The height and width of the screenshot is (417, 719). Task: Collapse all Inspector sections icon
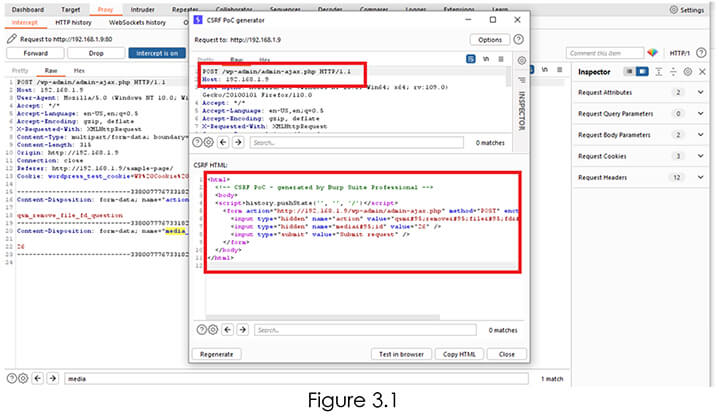pyautogui.click(x=673, y=72)
